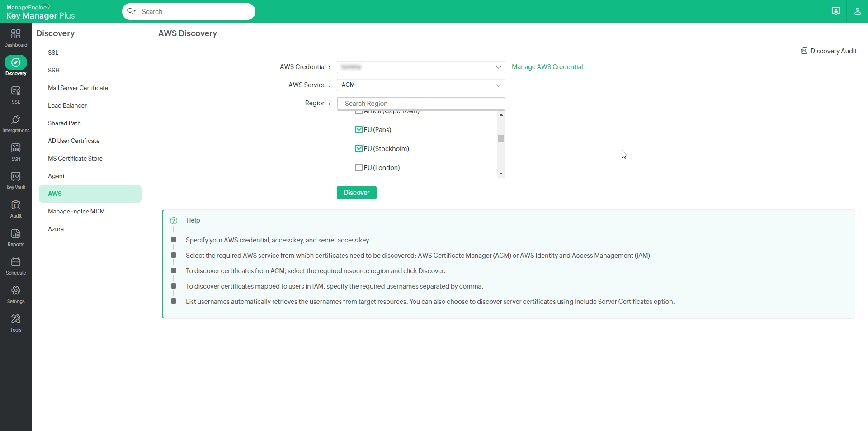Open the download/notification icon in header
Screen dimensions: 868x431
click(836, 11)
